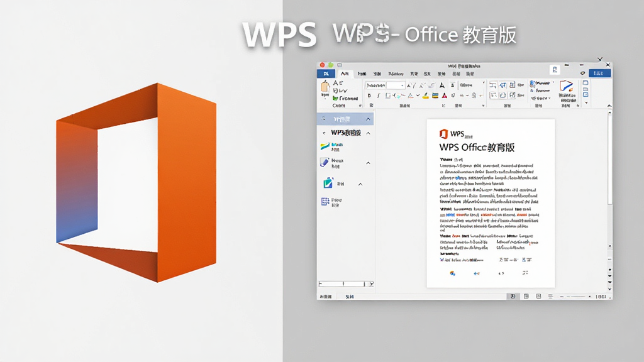Click the large pen editing icon in ribbon

click(x=567, y=86)
